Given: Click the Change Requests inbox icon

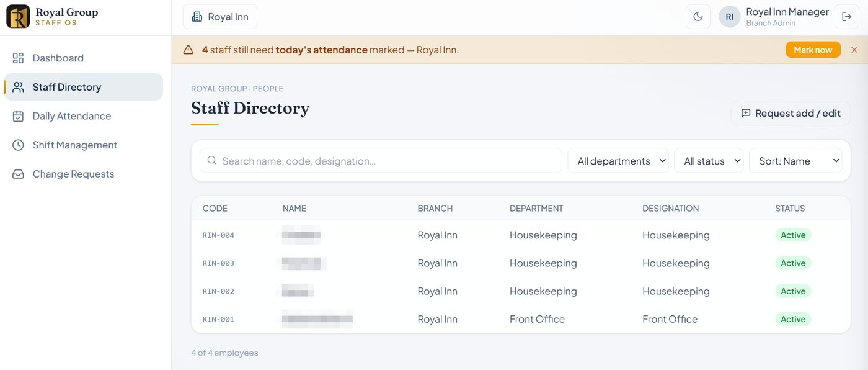Looking at the screenshot, I should 19,174.
